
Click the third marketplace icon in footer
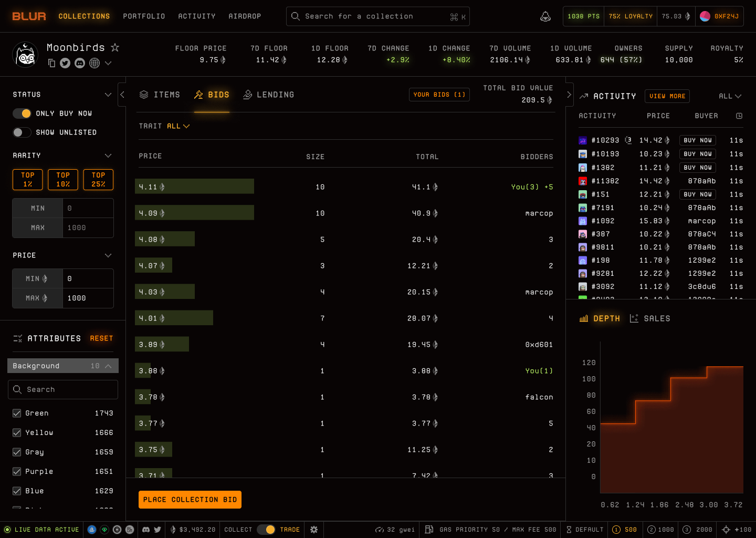pyautogui.click(x=117, y=530)
